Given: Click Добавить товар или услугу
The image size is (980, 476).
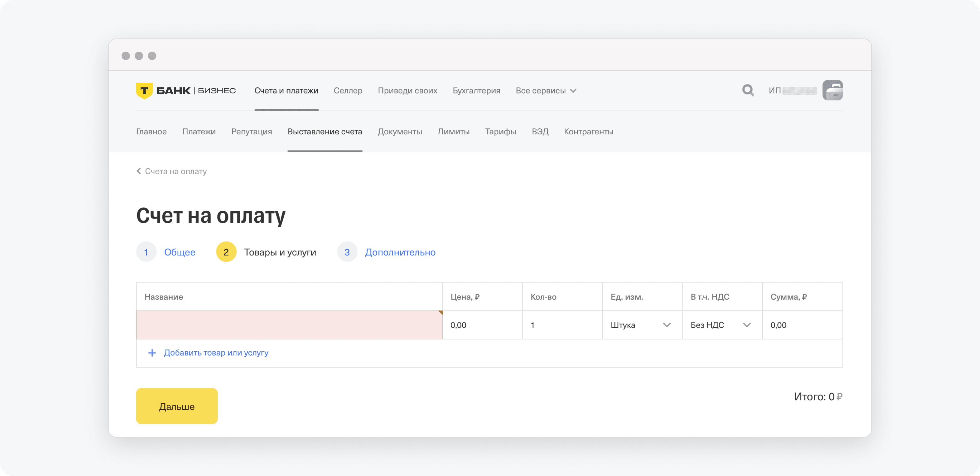Looking at the screenshot, I should (216, 352).
